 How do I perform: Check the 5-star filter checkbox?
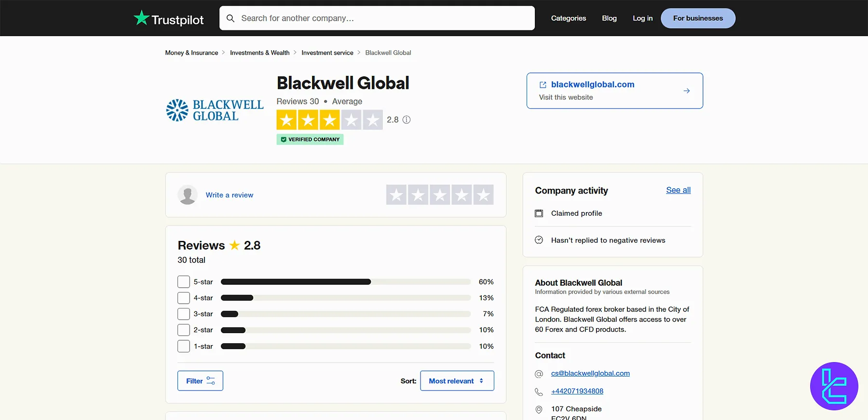click(x=184, y=282)
